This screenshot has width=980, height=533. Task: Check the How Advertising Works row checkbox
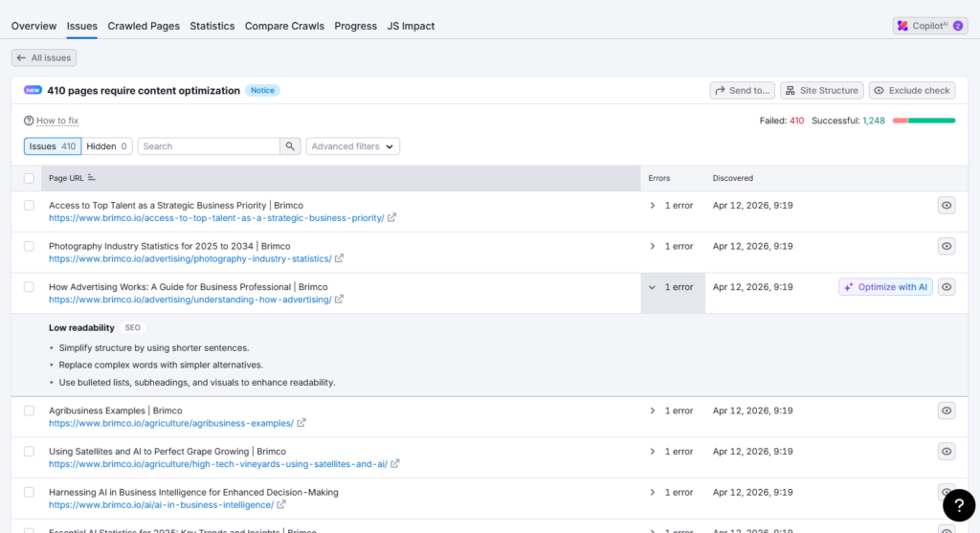coord(29,287)
